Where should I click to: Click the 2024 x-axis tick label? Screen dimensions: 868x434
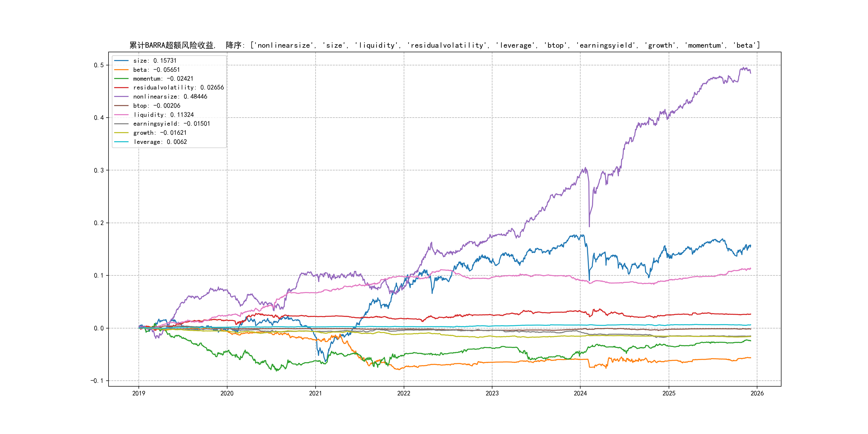click(x=580, y=393)
